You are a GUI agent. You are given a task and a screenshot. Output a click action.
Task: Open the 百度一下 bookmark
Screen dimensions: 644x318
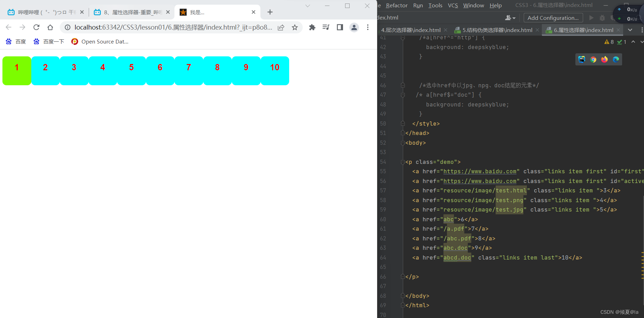coord(49,42)
